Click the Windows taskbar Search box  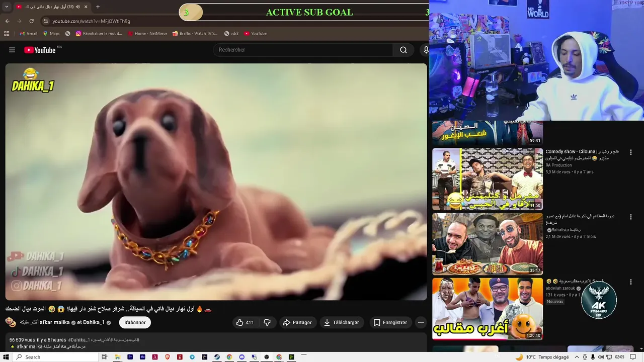pos(55,357)
